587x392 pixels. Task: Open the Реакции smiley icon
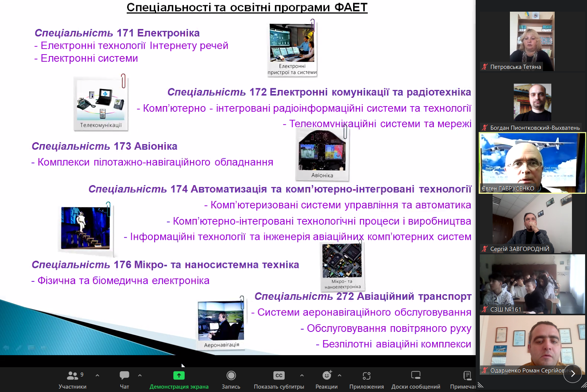(327, 375)
